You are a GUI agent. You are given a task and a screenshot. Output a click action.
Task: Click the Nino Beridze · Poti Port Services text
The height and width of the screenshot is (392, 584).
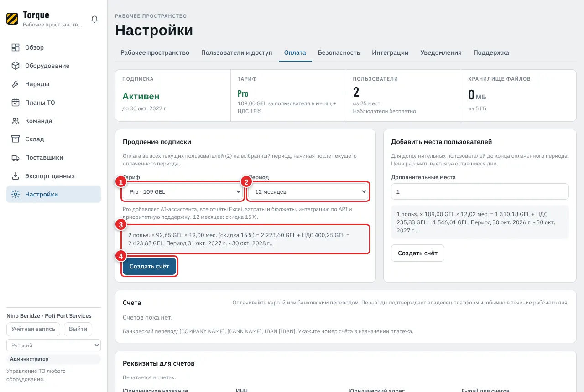[49, 316]
